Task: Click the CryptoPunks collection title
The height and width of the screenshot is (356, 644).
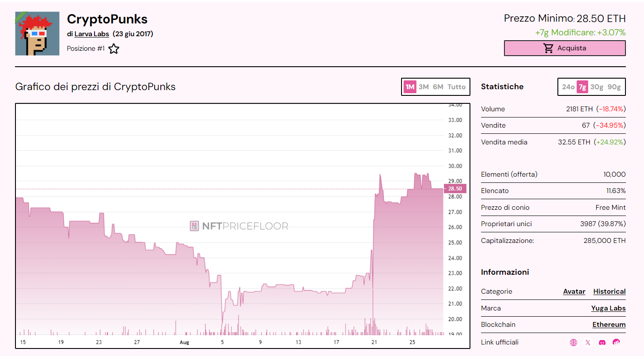Action: coord(107,19)
